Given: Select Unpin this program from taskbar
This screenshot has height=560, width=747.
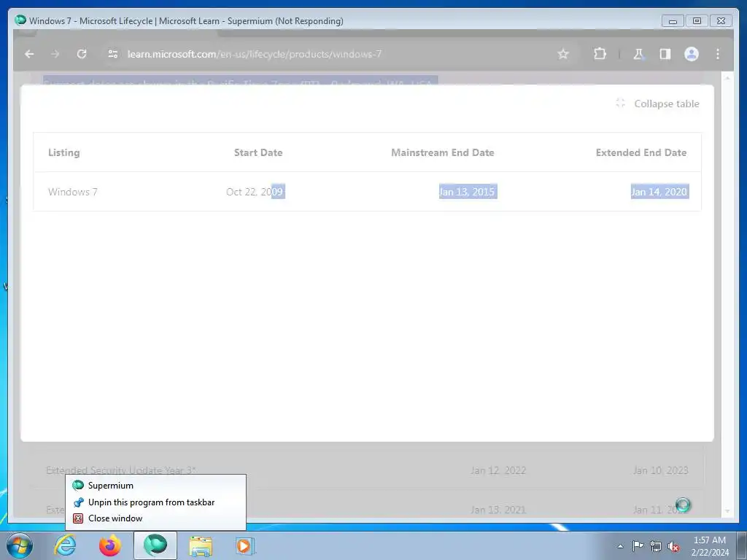Looking at the screenshot, I should click(155, 502).
